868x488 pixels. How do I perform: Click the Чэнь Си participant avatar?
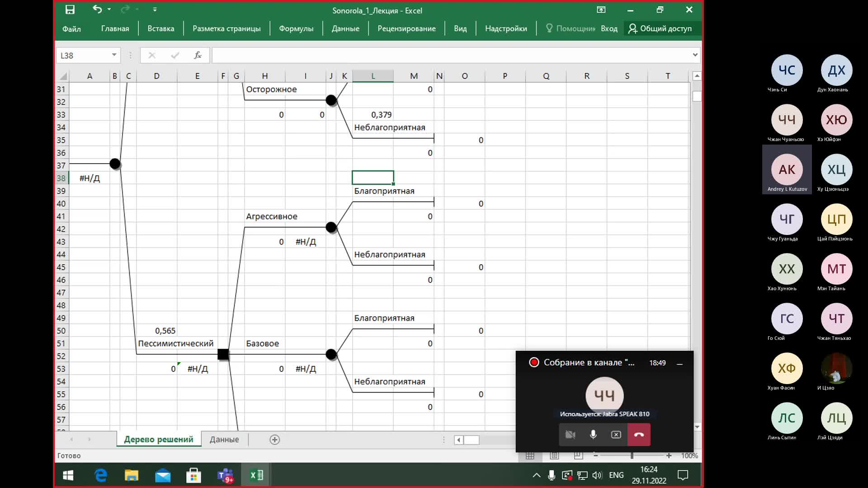pyautogui.click(x=787, y=70)
